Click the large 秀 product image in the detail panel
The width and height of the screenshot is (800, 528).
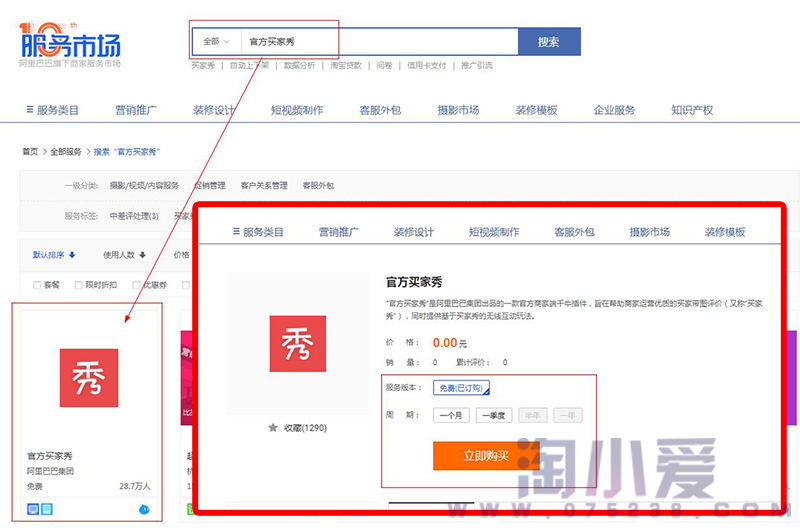298,343
